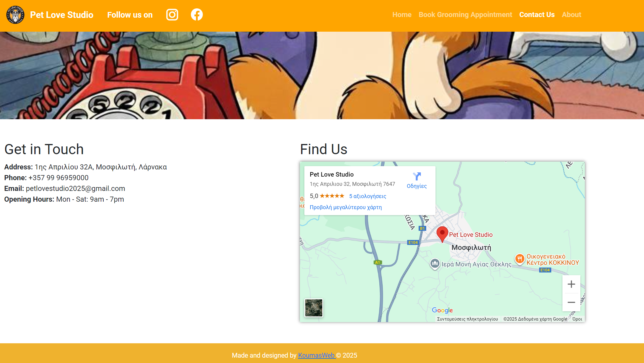Zoom in the map with plus button
The width and height of the screenshot is (644, 363).
coord(571,284)
